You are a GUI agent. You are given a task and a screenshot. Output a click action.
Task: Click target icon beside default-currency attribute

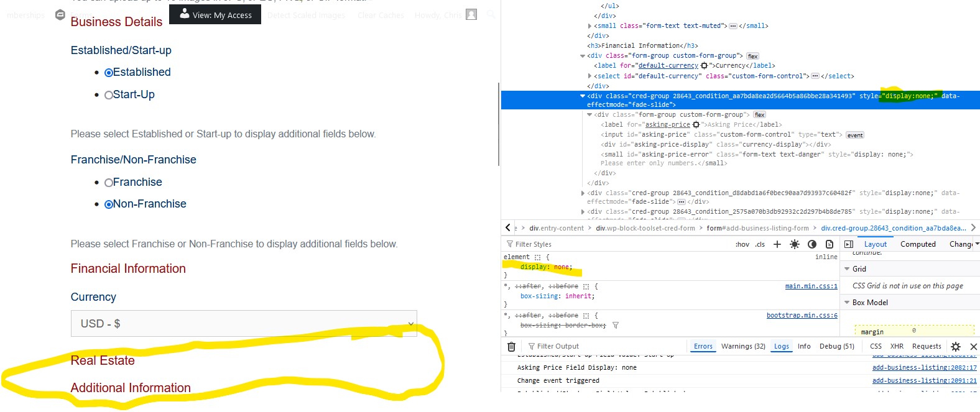pos(704,65)
